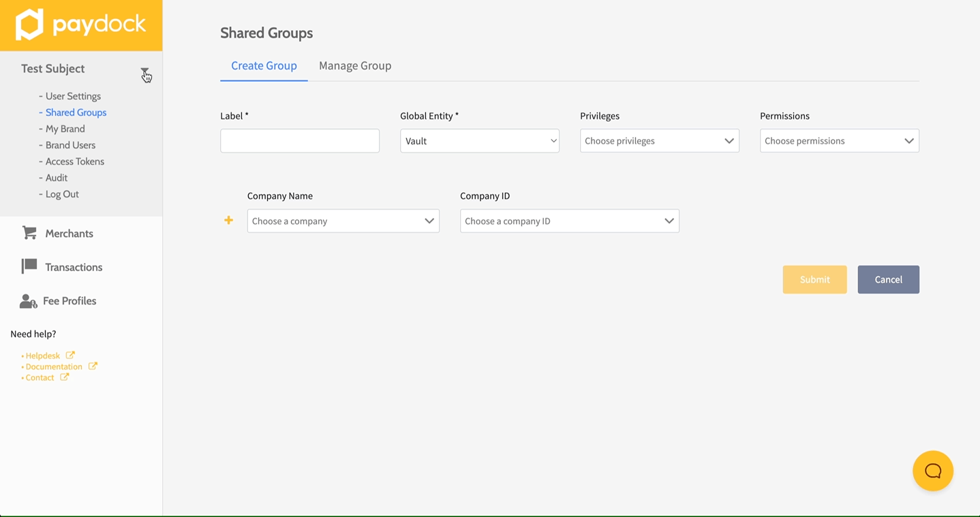Focus the Label text input field
Viewport: 980px width, 517px height.
pyautogui.click(x=299, y=141)
